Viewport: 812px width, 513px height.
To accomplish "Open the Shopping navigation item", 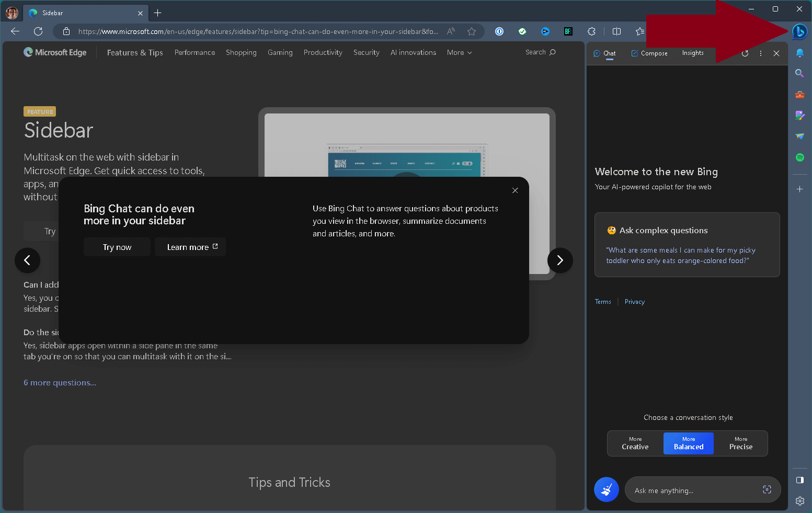I will (x=241, y=53).
